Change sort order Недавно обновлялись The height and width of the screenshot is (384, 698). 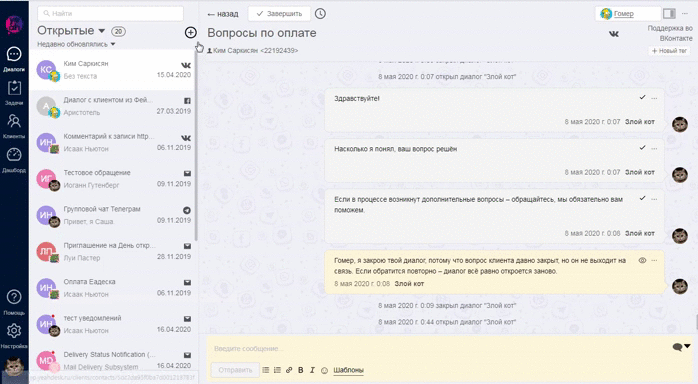click(x=76, y=44)
